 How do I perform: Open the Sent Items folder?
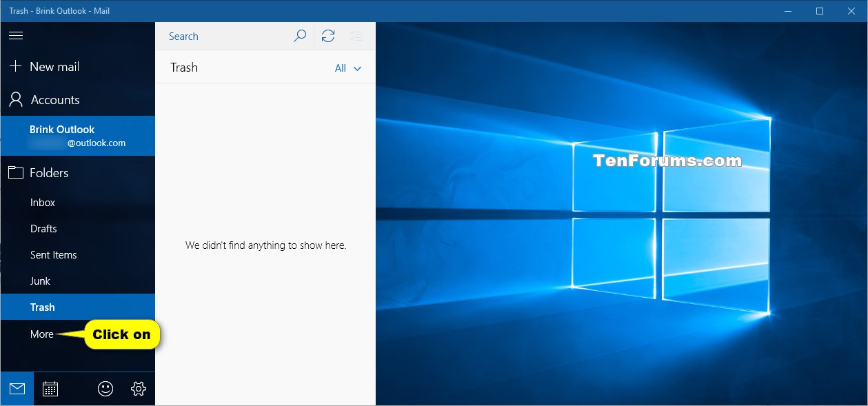pyautogui.click(x=78, y=255)
